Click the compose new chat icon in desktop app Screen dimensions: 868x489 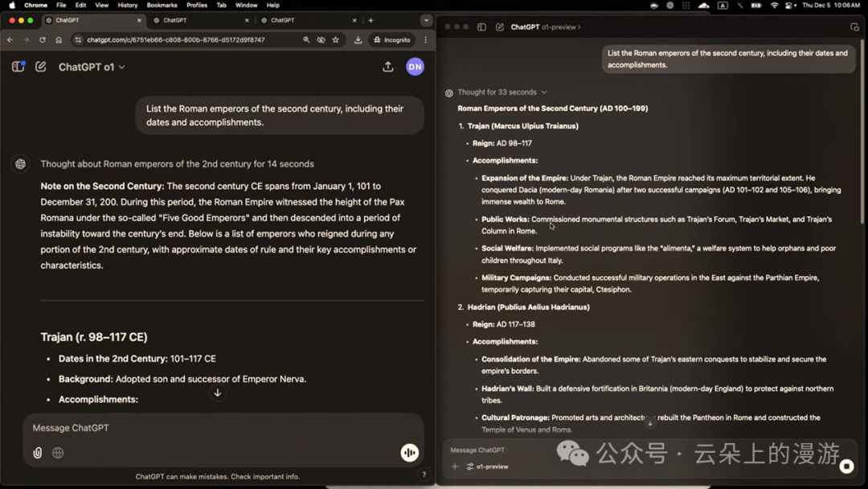point(500,27)
